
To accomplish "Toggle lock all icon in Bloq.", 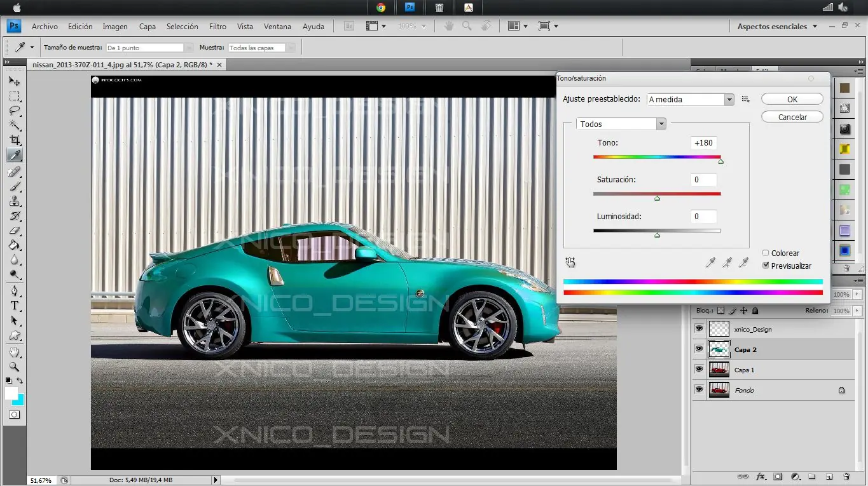I will tap(755, 311).
